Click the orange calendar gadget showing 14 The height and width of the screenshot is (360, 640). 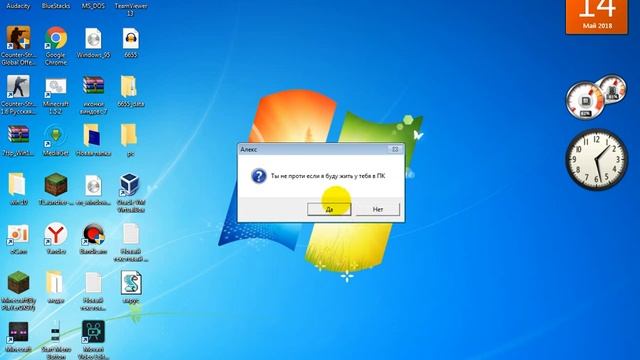[597, 17]
